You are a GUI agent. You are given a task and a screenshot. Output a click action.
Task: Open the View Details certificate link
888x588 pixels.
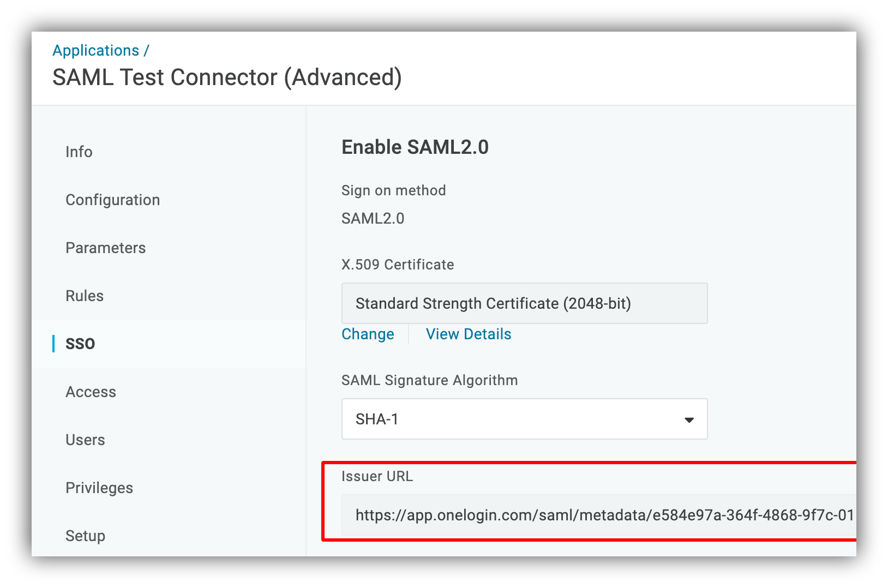point(469,334)
